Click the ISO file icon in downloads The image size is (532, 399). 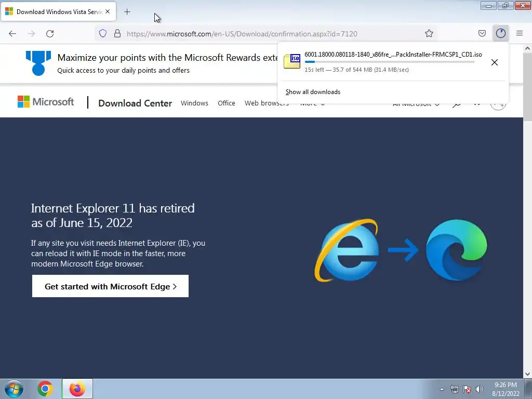point(292,61)
